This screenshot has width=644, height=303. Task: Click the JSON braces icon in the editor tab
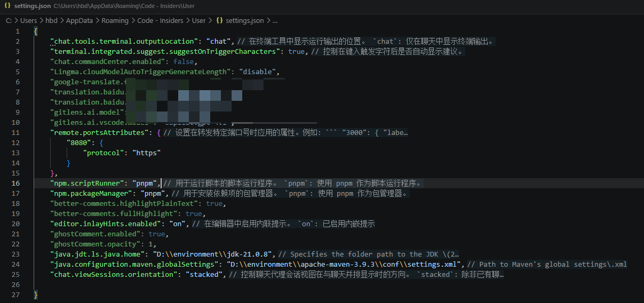[7, 6]
